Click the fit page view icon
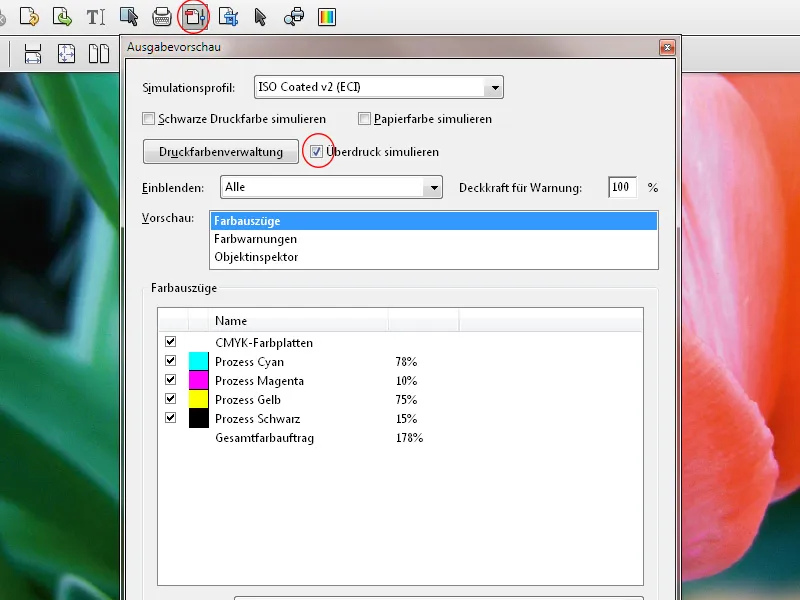Viewport: 800px width, 600px height. pos(66,54)
